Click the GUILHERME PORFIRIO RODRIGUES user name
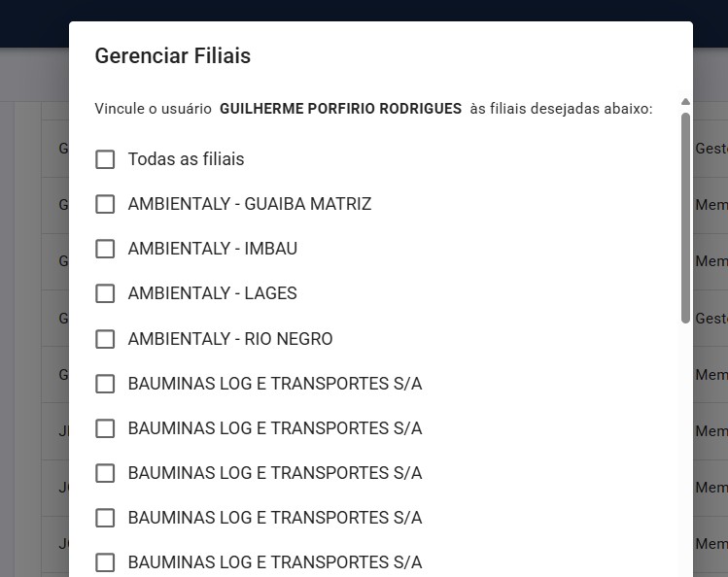728x577 pixels. (x=340, y=109)
